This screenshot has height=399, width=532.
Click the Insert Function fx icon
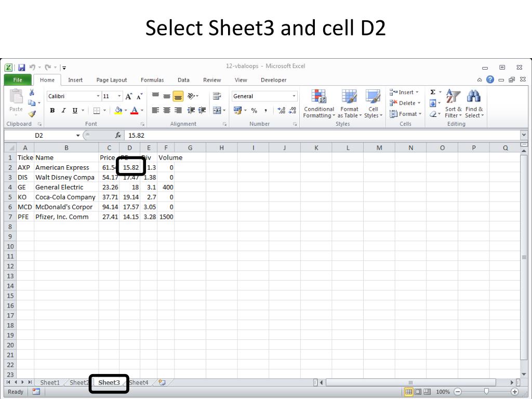(118, 136)
